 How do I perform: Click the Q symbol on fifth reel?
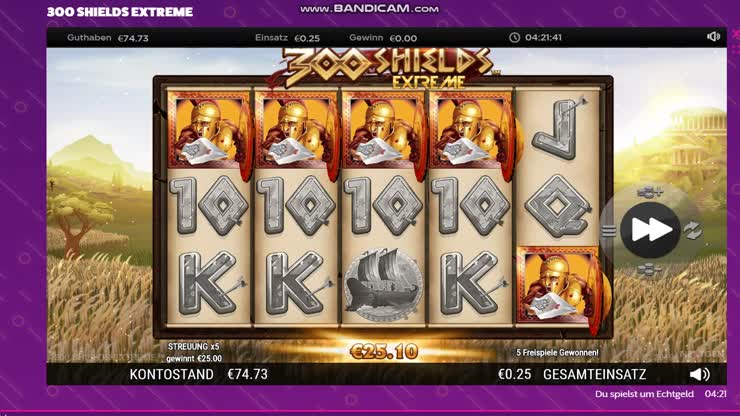(x=558, y=206)
